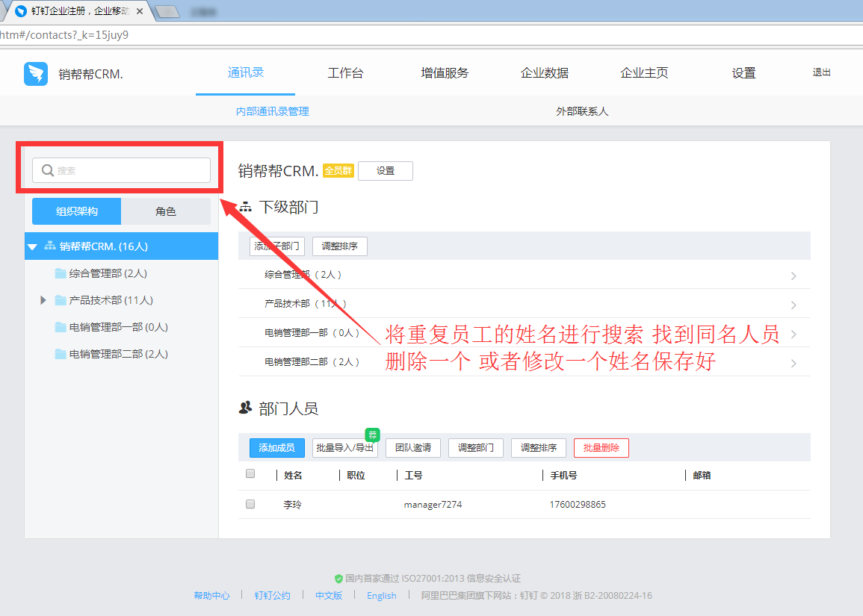Click the yellow 全员群 badge
Viewport: 863px width, 616px height.
point(338,171)
